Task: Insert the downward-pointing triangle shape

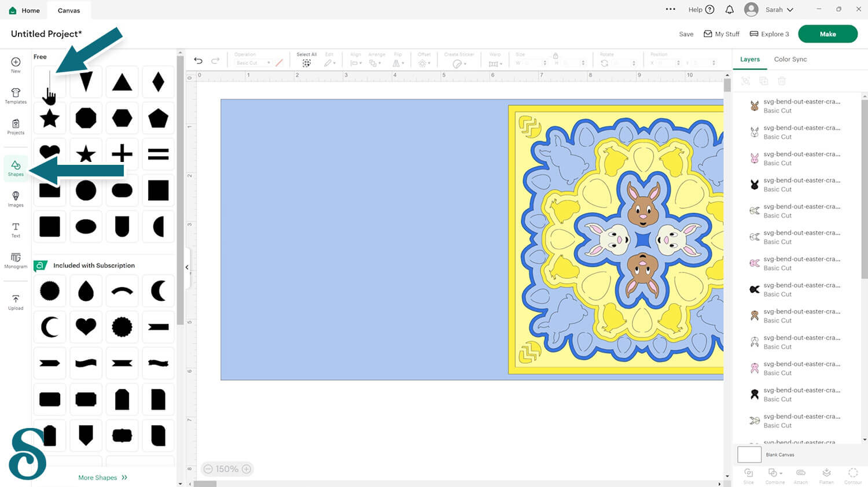Action: (86, 82)
